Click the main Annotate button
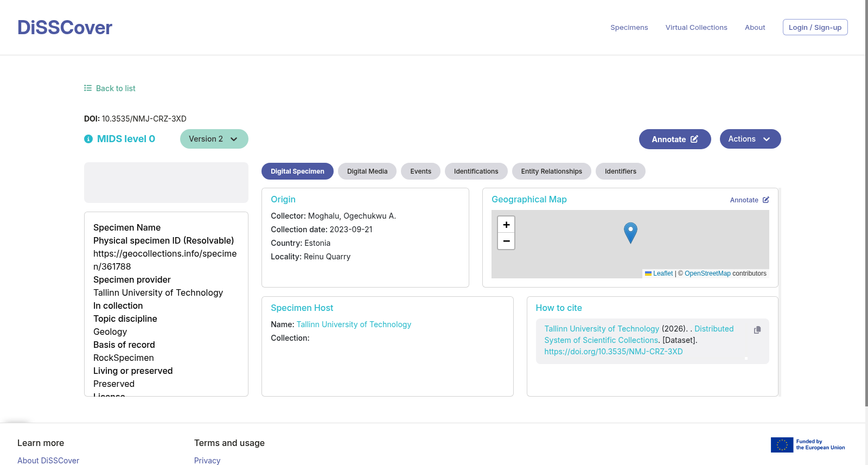 pyautogui.click(x=675, y=139)
